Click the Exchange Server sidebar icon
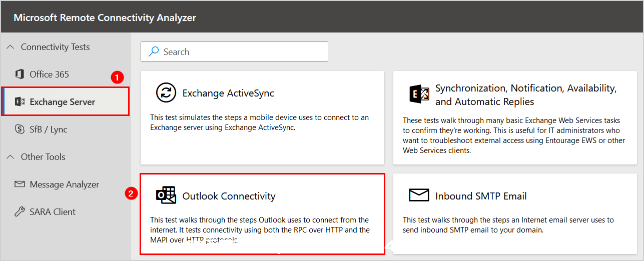Screen dimensions: 644x261 coord(20,102)
